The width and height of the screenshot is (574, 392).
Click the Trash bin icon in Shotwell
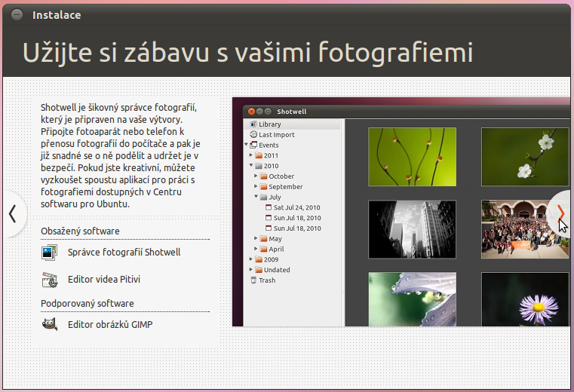coord(253,280)
